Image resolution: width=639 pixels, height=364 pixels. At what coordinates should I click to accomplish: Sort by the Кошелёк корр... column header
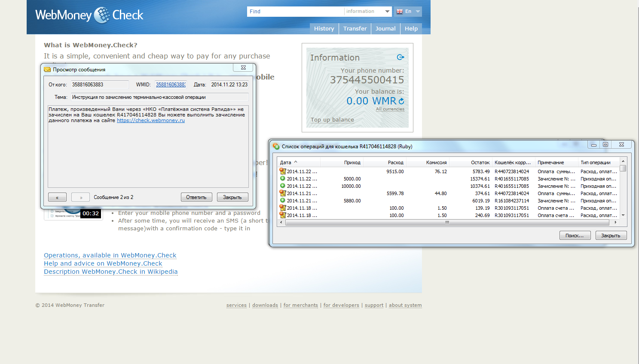click(514, 162)
